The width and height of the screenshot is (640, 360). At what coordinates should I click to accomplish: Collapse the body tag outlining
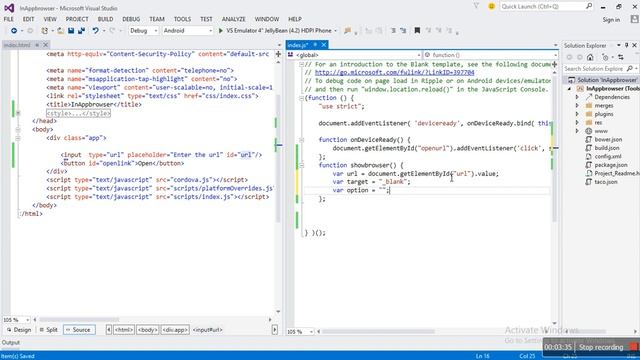click(x=18, y=130)
